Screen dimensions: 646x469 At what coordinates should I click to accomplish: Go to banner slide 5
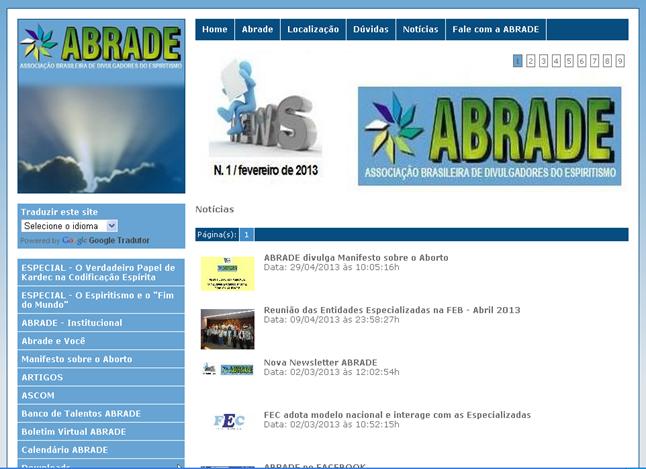[569, 61]
